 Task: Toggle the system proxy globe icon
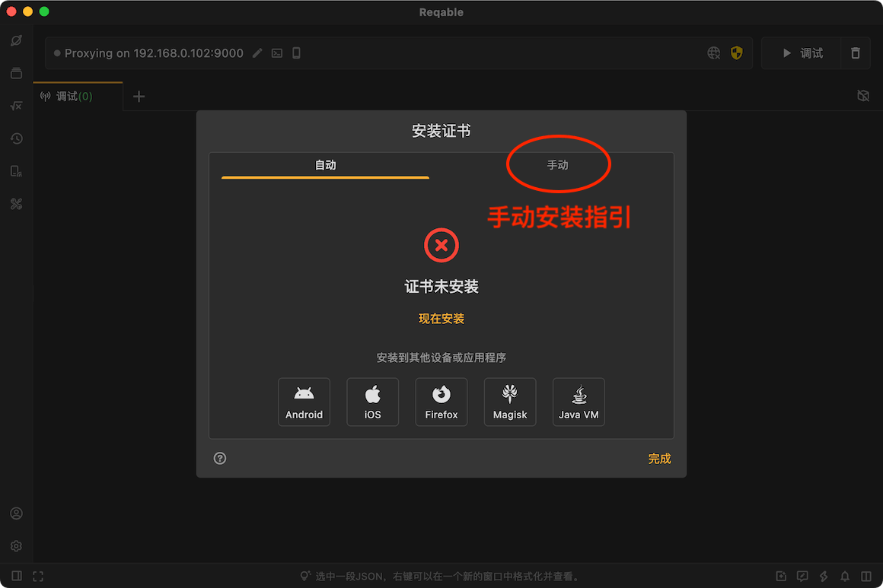coord(713,53)
